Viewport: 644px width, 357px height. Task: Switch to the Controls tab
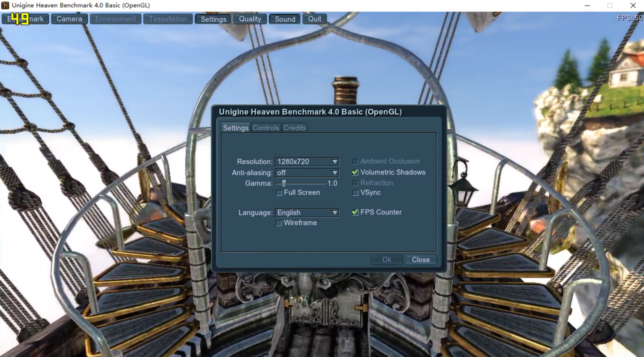tap(266, 128)
